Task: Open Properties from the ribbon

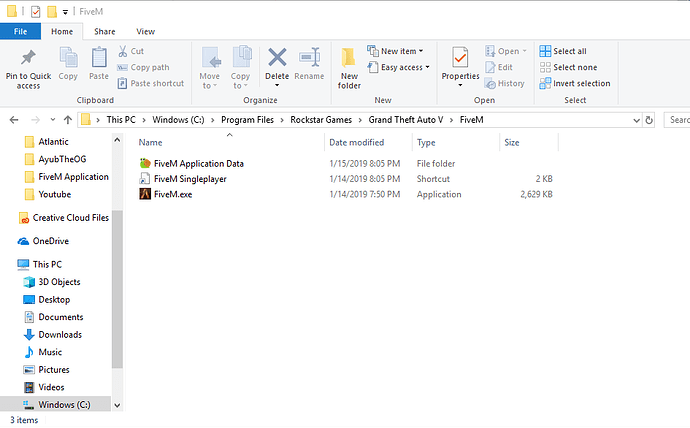Action: [x=460, y=64]
